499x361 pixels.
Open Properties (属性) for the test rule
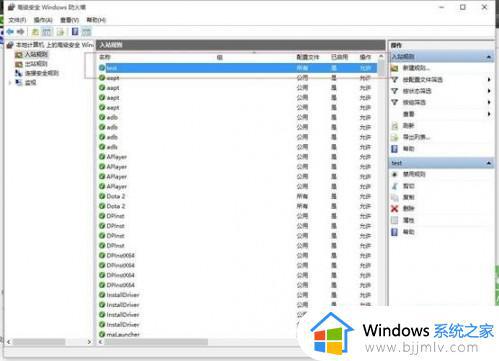pyautogui.click(x=408, y=220)
